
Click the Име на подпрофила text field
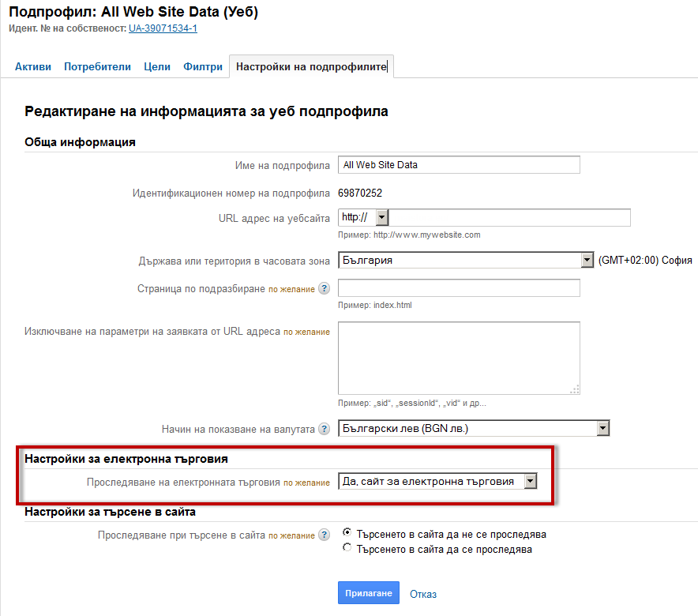click(458, 165)
